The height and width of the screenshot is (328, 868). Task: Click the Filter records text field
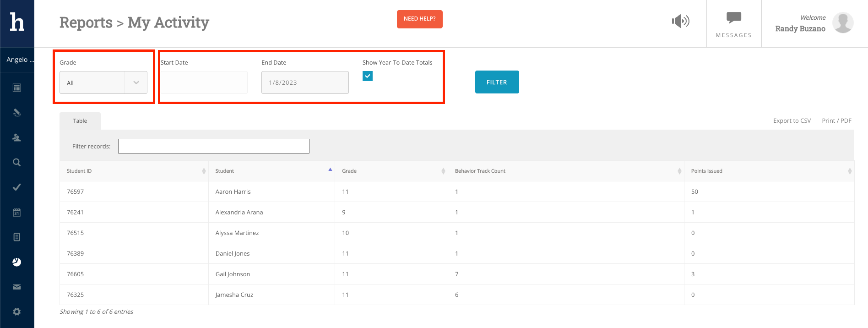click(x=214, y=147)
